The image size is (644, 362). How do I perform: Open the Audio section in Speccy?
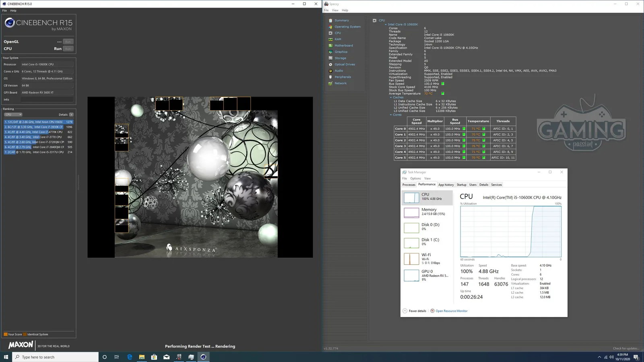pyautogui.click(x=339, y=71)
